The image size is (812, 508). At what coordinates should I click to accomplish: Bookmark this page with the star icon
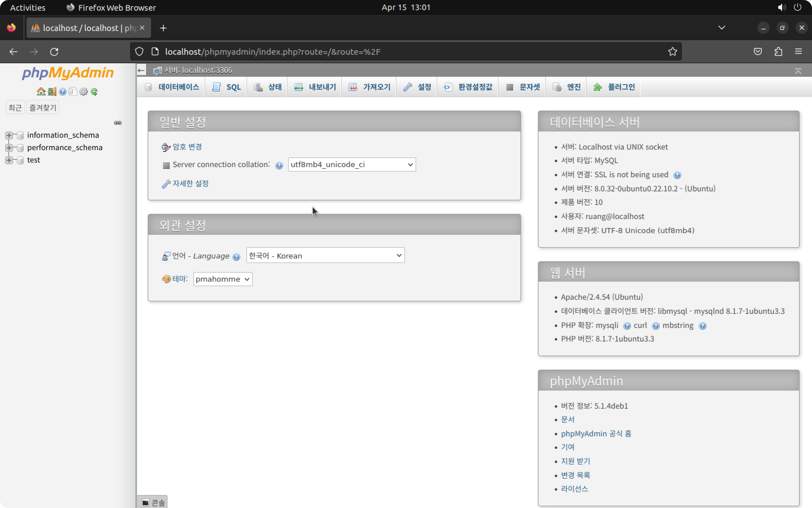click(672, 51)
